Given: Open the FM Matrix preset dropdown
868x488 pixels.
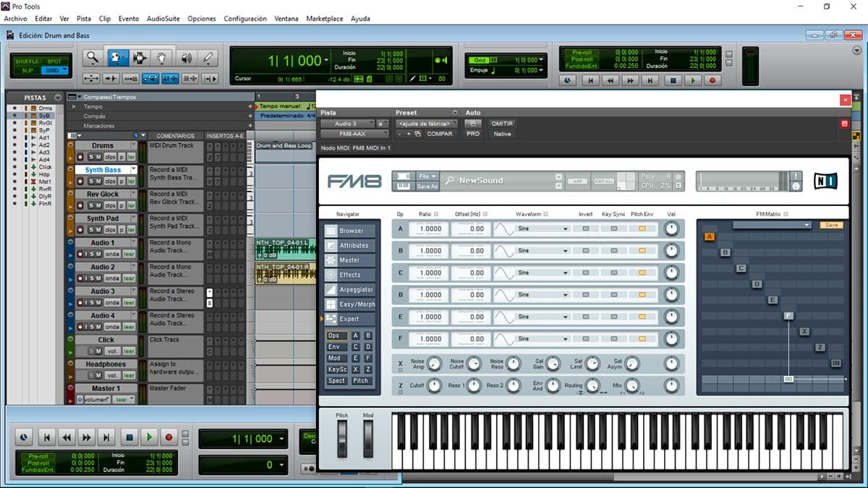Looking at the screenshot, I should coord(772,225).
